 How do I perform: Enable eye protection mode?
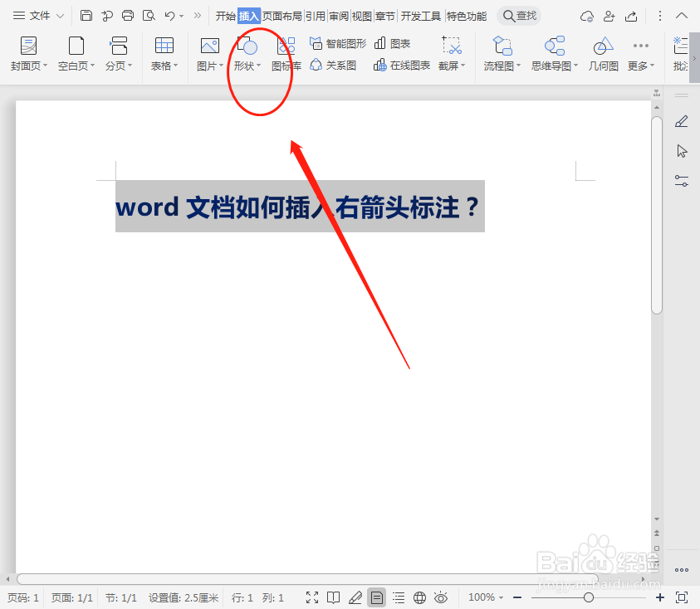pos(440,597)
